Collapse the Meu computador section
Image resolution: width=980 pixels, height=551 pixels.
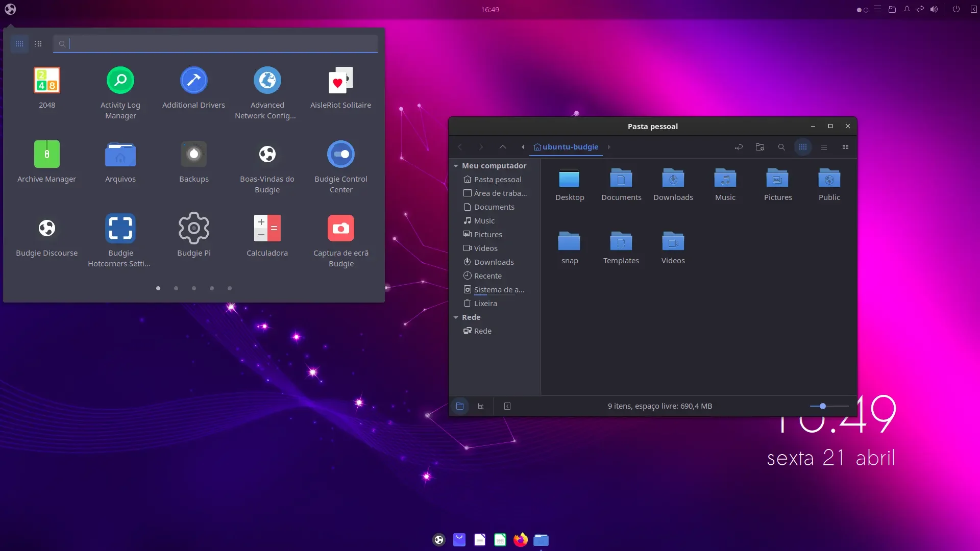coord(456,166)
